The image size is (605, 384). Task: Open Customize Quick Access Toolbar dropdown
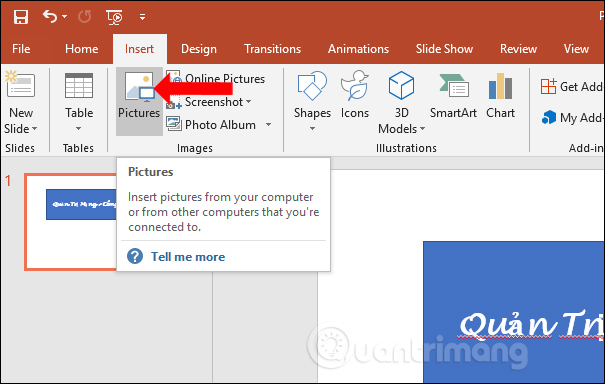point(142,17)
